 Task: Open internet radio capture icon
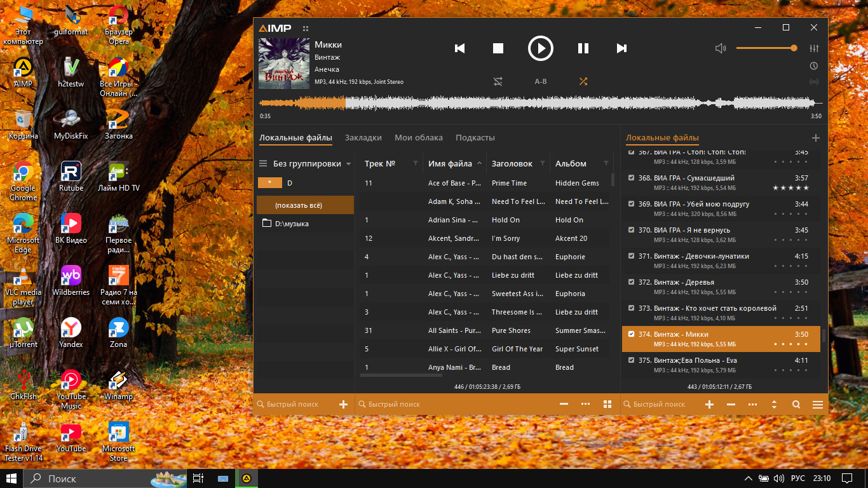click(x=814, y=81)
